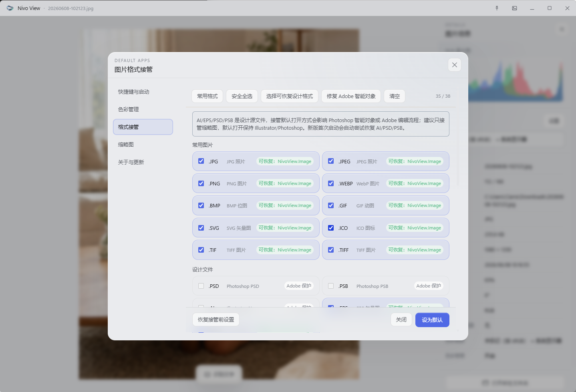Image resolution: width=576 pixels, height=392 pixels.
Task: Click the Adobe 保护 badge on .PSD row
Action: tap(299, 286)
